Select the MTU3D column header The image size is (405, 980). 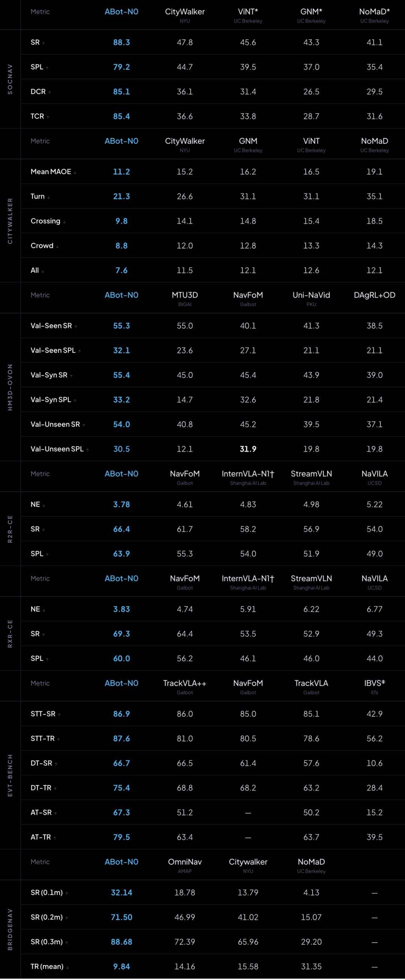(x=185, y=295)
